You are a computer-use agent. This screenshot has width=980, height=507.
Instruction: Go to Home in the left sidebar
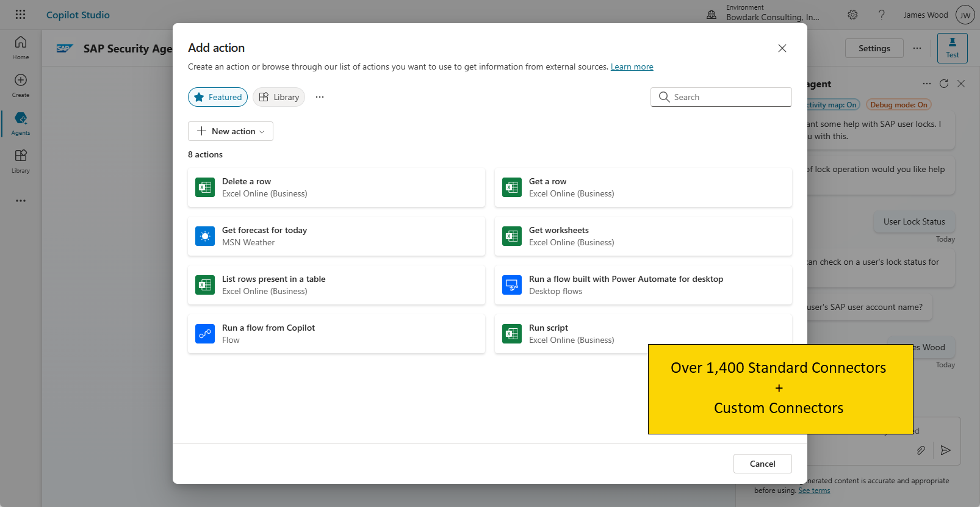point(21,48)
